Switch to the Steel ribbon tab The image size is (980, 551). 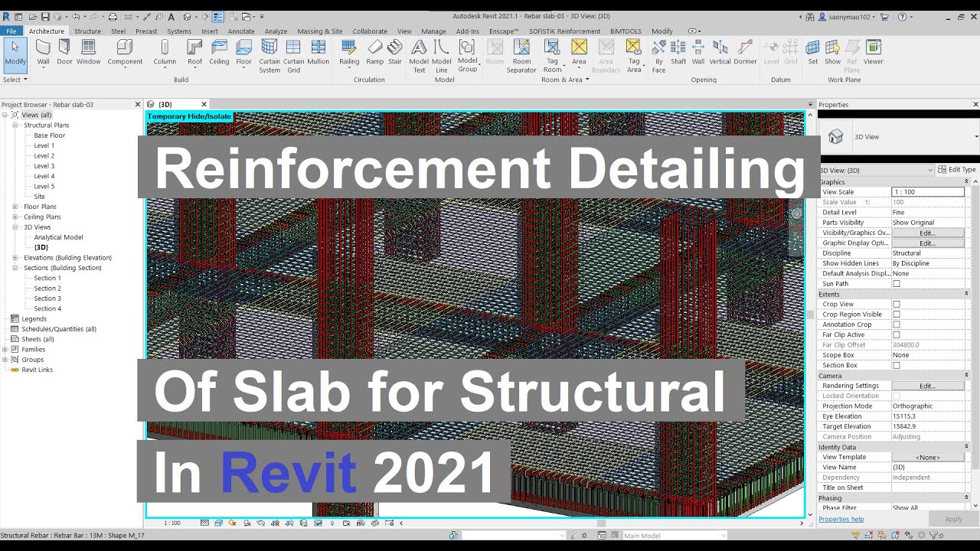click(x=118, y=31)
